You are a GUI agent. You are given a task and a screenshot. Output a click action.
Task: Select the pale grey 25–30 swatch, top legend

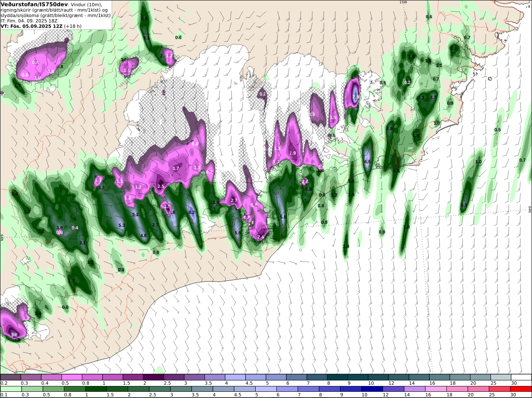click(x=501, y=377)
